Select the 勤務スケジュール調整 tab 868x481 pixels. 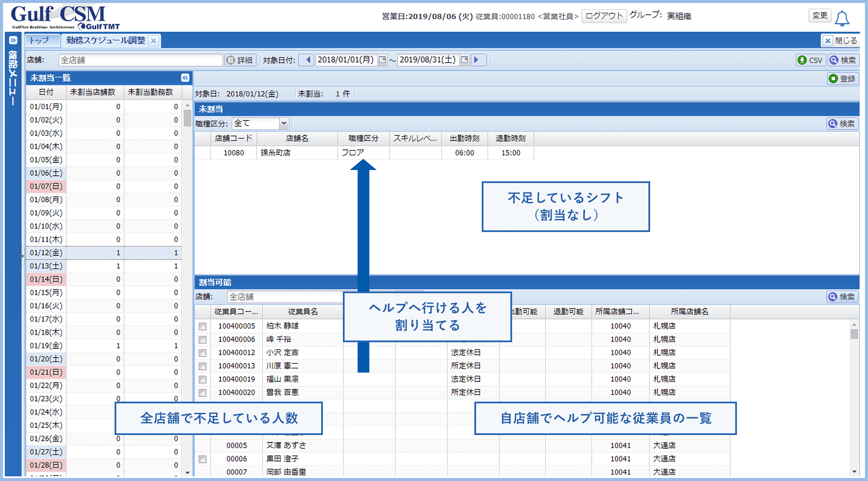click(105, 40)
